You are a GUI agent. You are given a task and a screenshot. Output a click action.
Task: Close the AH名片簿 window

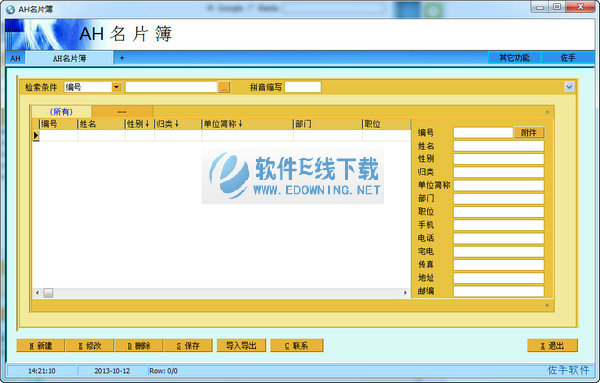click(580, 7)
